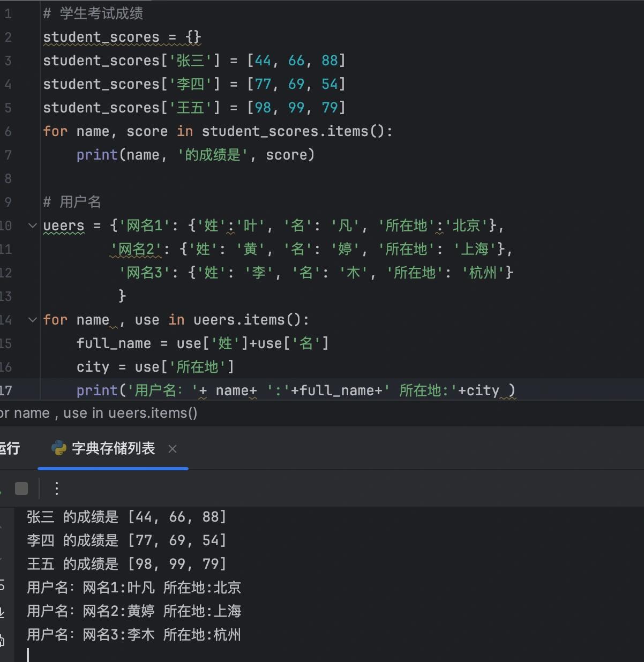Collapse the ueers dictionary fold arrow
This screenshot has width=644, height=662.
(x=33, y=225)
